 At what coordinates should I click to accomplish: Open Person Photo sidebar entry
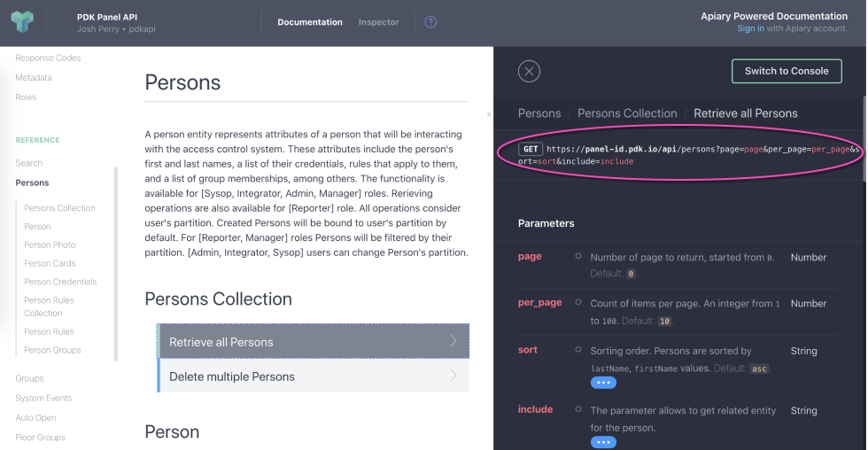pos(50,244)
